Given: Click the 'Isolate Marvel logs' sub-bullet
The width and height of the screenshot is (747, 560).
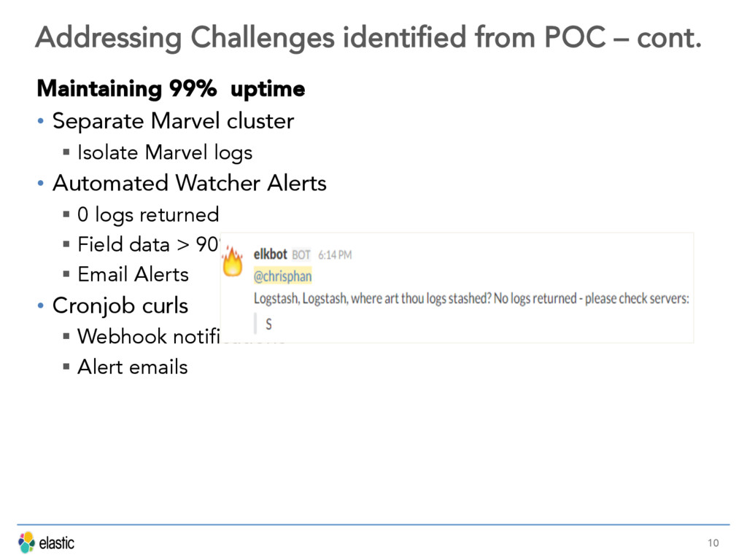Looking at the screenshot, I should [x=165, y=153].
